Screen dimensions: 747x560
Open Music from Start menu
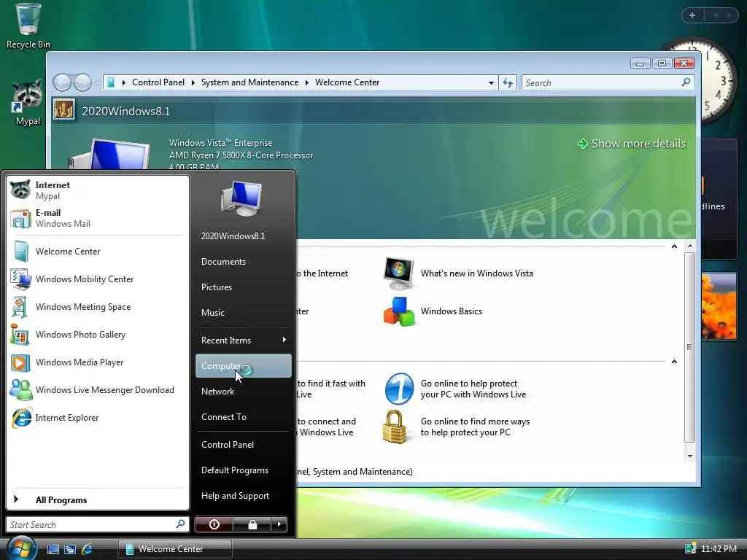pyautogui.click(x=243, y=313)
